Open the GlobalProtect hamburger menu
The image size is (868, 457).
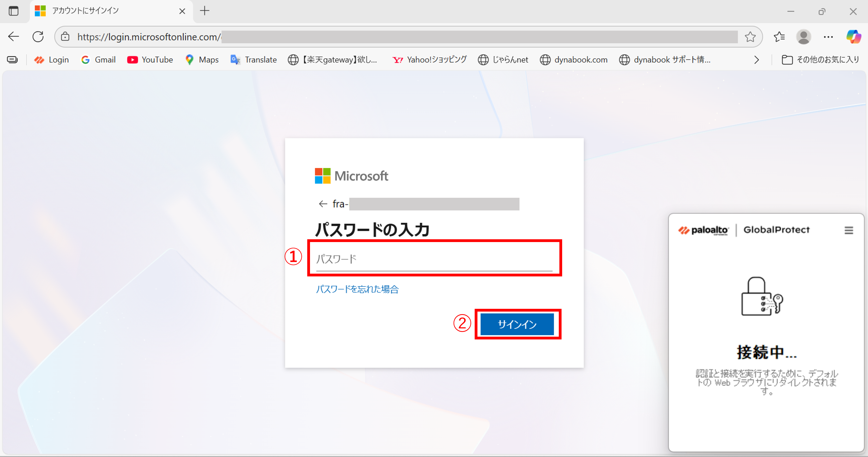point(848,230)
